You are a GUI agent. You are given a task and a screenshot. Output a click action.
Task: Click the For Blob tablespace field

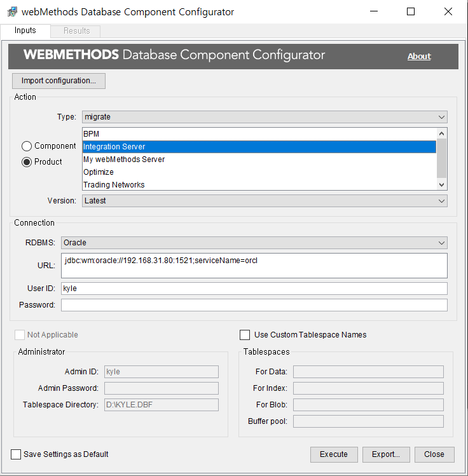pos(368,405)
